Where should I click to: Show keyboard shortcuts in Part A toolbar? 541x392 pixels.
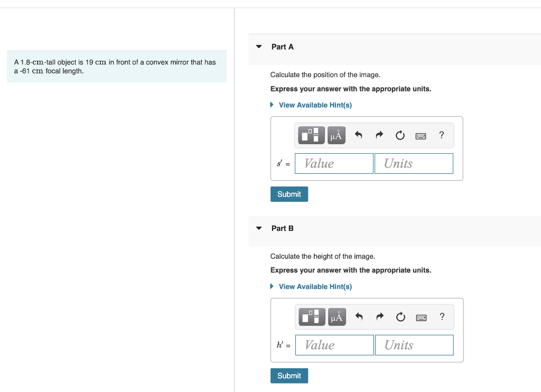tap(421, 136)
